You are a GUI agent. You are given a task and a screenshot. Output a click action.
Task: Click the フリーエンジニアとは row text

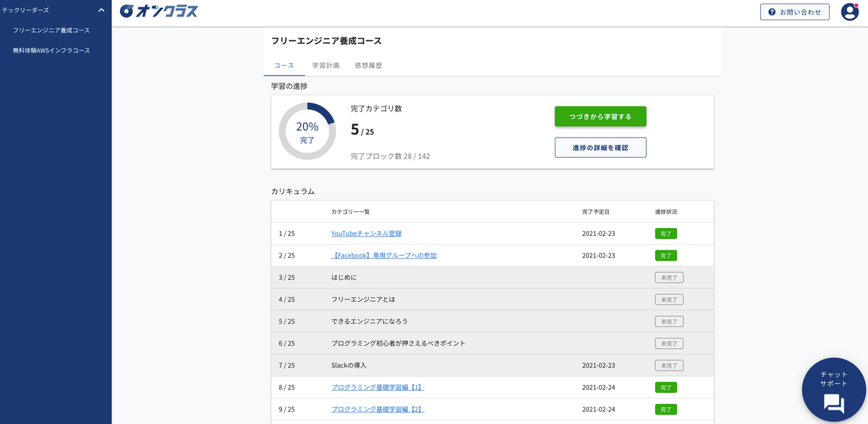tap(363, 299)
